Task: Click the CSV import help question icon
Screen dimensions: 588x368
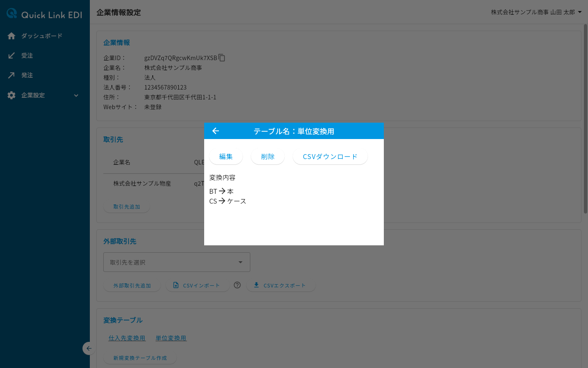Action: 237,285
